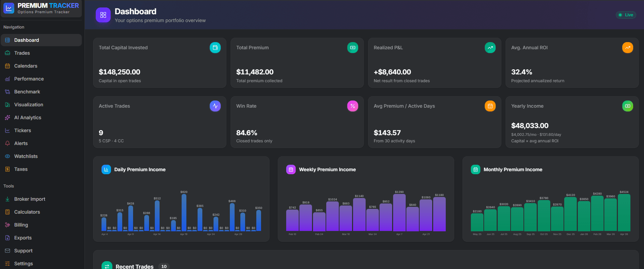This screenshot has width=644, height=269.
Task: Click the Billing sidebar icon
Action: (x=7, y=225)
